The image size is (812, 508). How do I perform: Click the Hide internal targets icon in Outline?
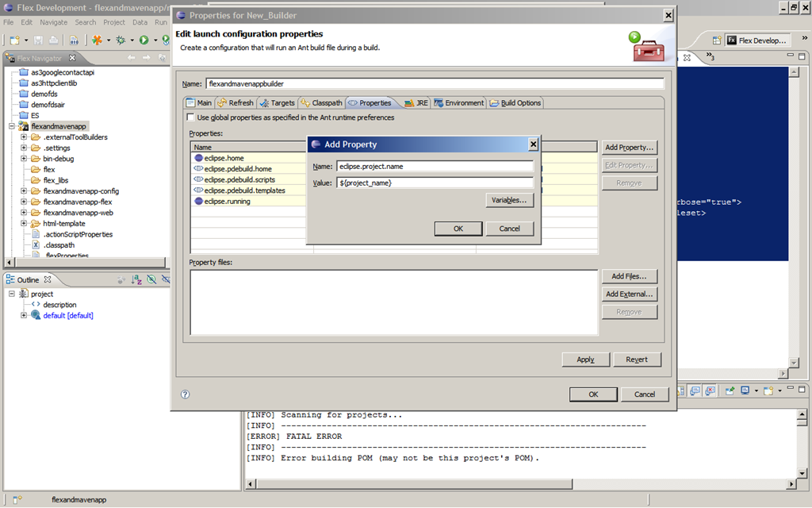click(151, 279)
